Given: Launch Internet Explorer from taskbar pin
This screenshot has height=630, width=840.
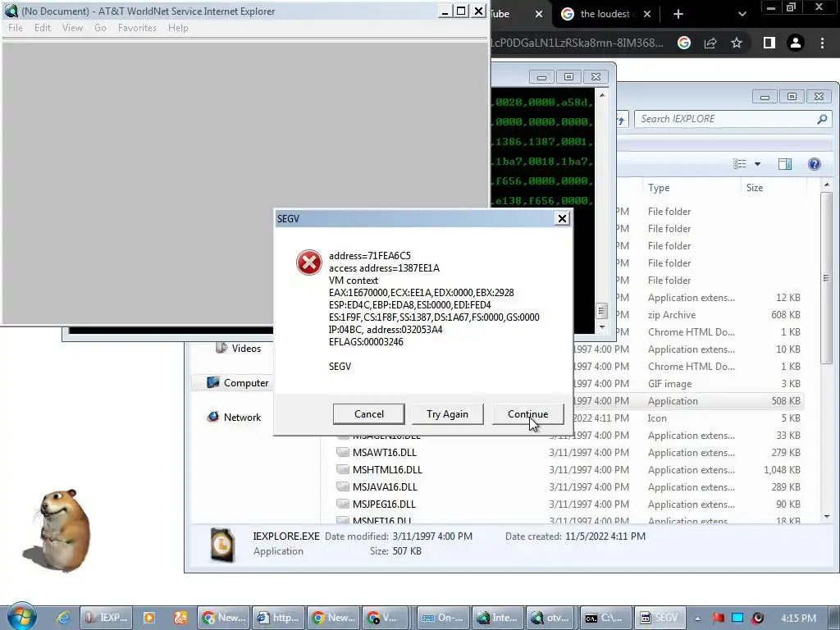Looking at the screenshot, I should (62, 618).
